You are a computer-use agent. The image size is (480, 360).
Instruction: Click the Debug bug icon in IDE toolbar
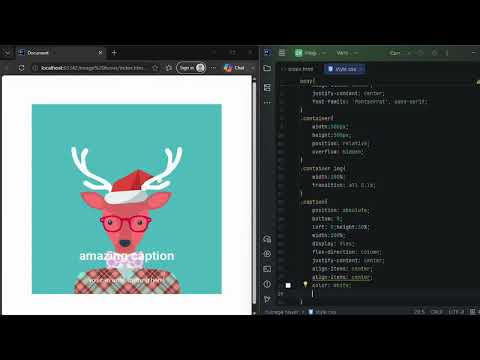434,53
